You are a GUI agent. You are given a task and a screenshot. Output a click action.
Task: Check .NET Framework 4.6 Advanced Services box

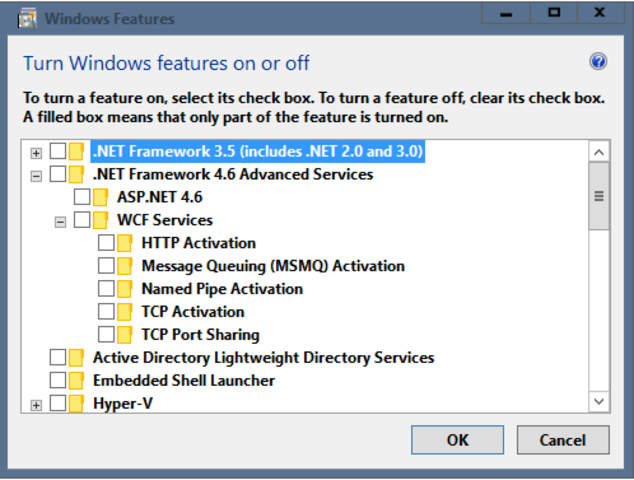(x=58, y=174)
